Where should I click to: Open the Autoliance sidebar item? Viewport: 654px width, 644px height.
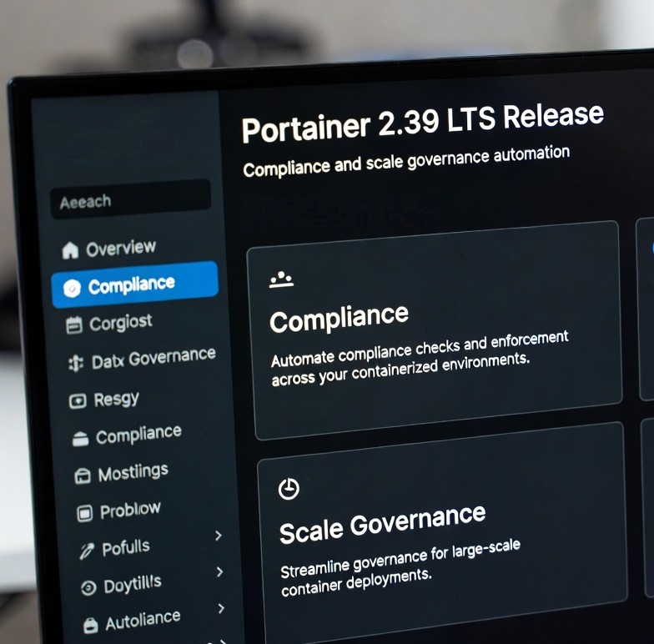pyautogui.click(x=132, y=621)
